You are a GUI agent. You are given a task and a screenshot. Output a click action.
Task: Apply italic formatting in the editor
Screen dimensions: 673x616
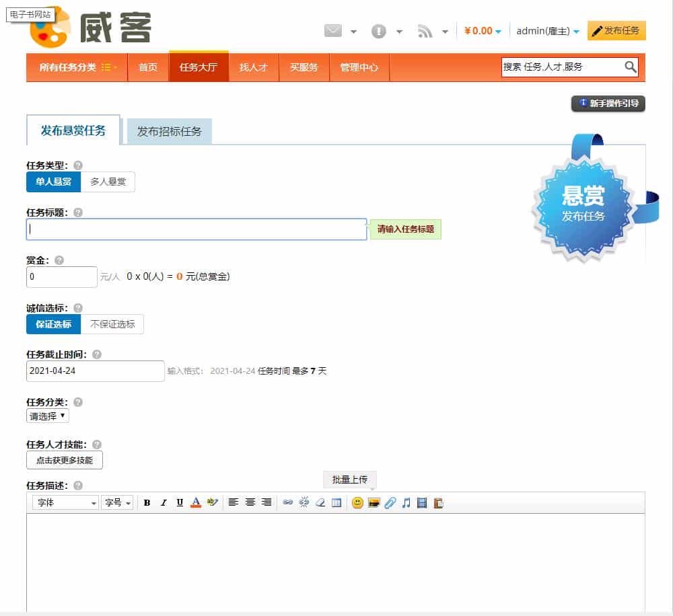164,503
